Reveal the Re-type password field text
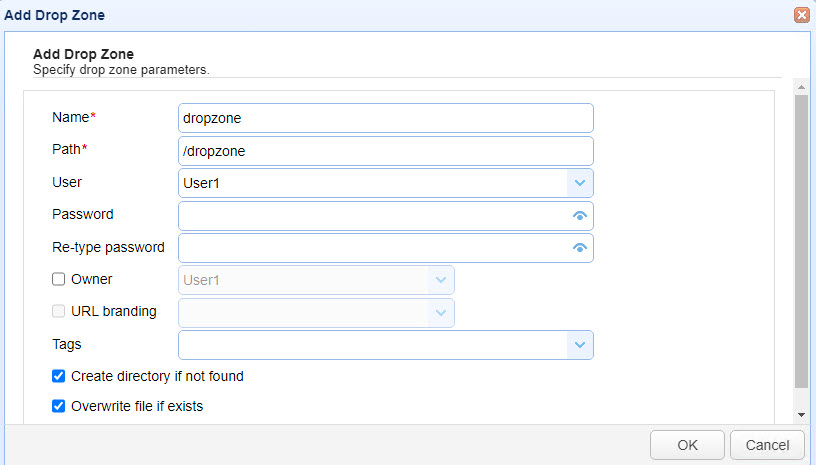Viewport: 816px width, 465px height. point(579,248)
